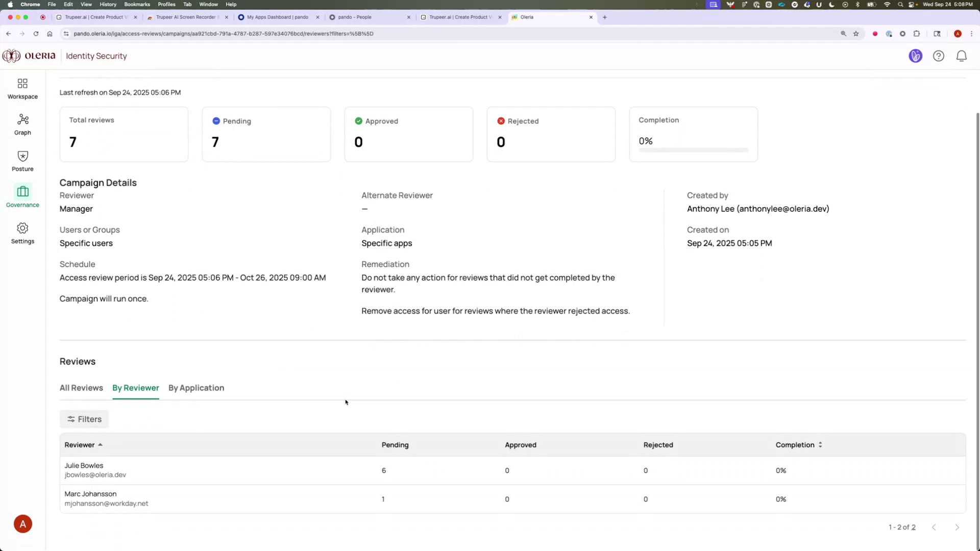Select the All Reviews tab

(x=81, y=388)
